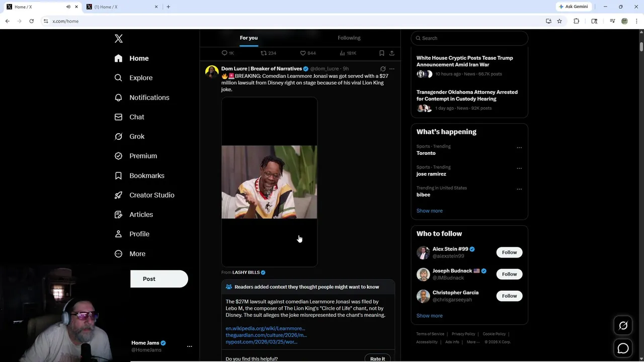Open Chrome three-dot menu
The height and width of the screenshot is (362, 644).
636,21
